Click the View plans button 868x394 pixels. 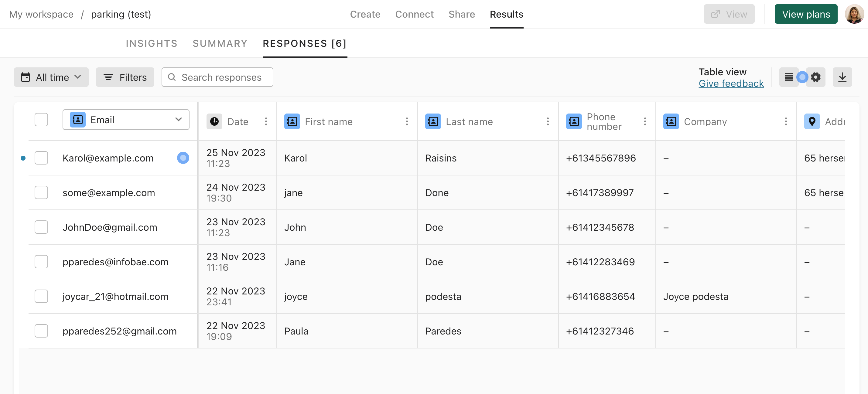806,14
